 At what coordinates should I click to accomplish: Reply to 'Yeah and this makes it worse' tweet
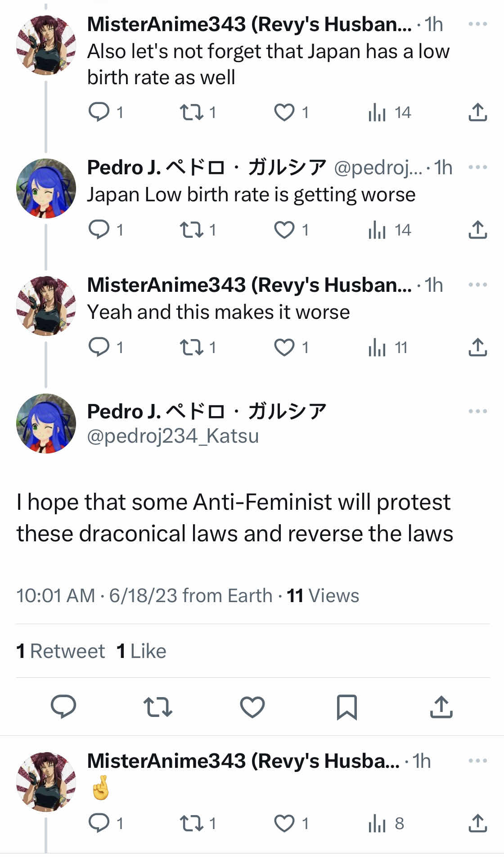point(99,347)
